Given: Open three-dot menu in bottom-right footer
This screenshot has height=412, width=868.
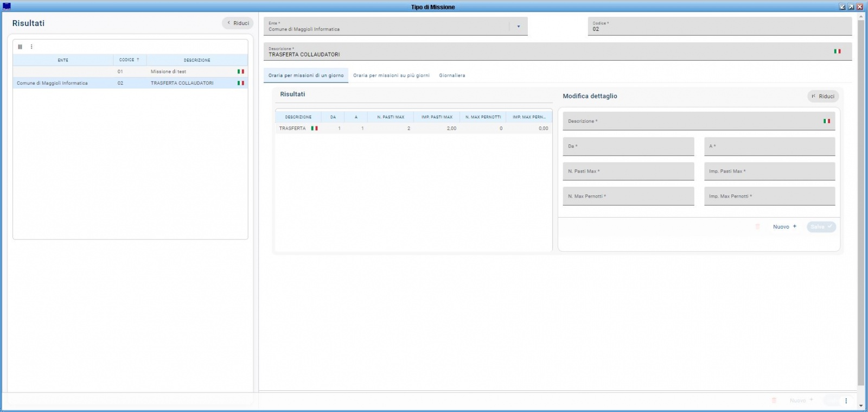Looking at the screenshot, I should pos(846,401).
